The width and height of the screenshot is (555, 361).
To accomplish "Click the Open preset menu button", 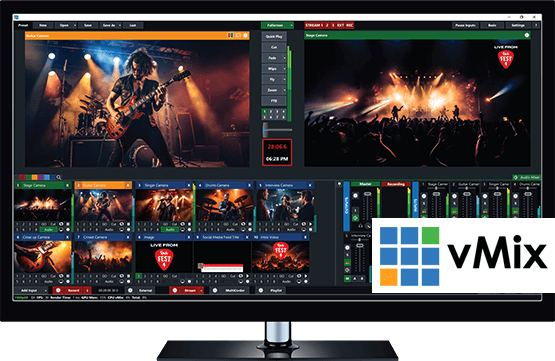I will coord(64,25).
